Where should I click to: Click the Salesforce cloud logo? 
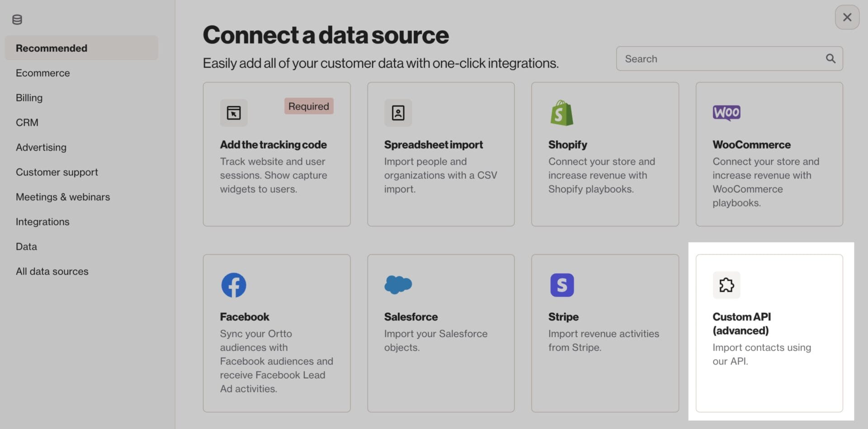pyautogui.click(x=398, y=285)
